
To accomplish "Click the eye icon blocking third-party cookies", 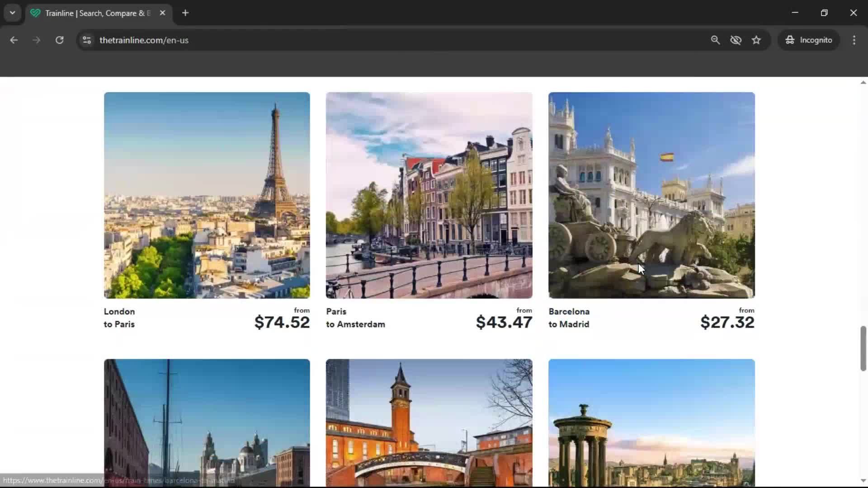I will click(736, 40).
